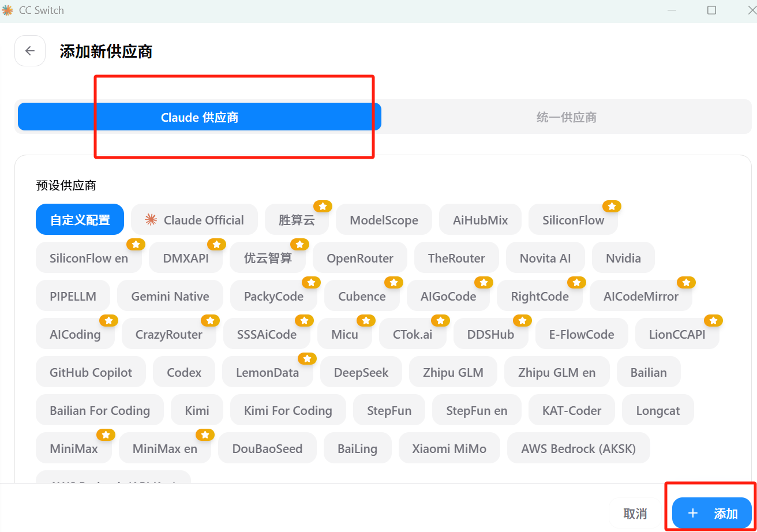
Task: Choose the Claude Official preset
Action: [x=194, y=220]
